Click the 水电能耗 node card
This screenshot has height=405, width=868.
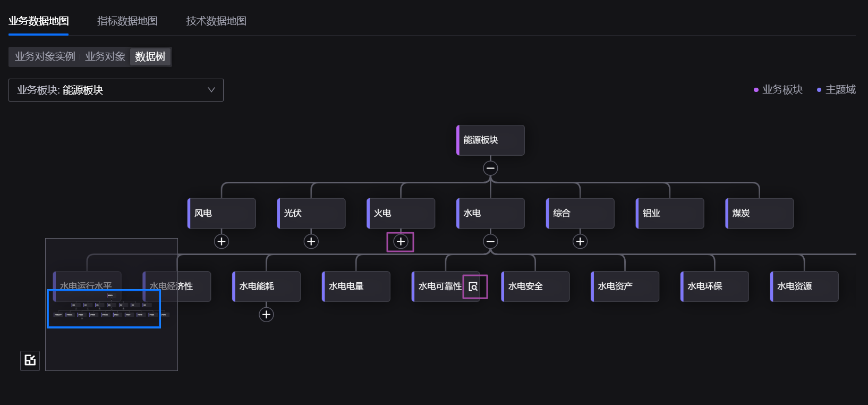(266, 286)
